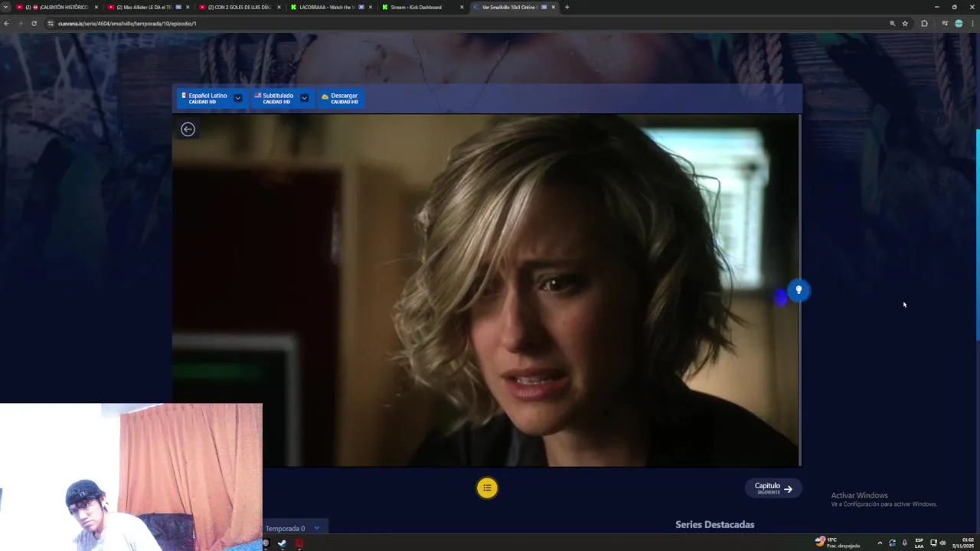This screenshot has width=980, height=551.
Task: Click the browser forward arrow
Action: (x=20, y=24)
